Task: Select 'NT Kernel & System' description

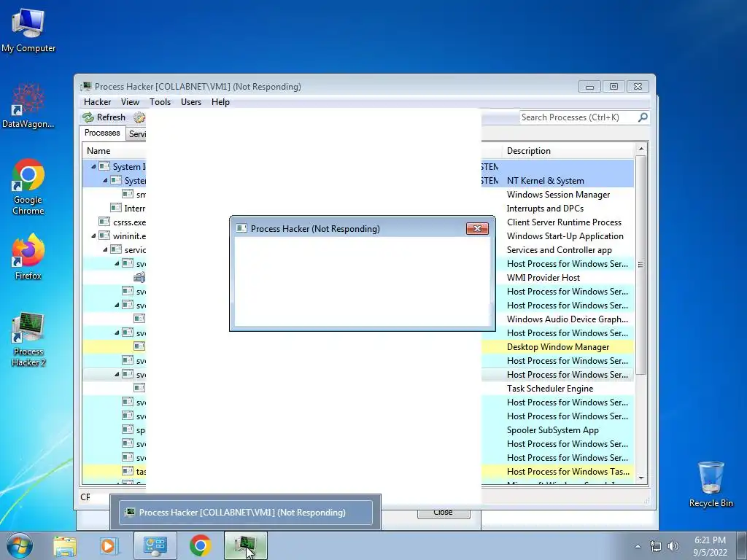Action: 546,181
